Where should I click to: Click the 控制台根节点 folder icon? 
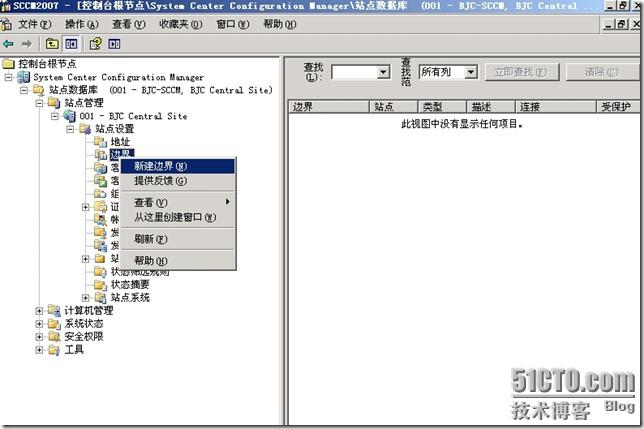9,64
